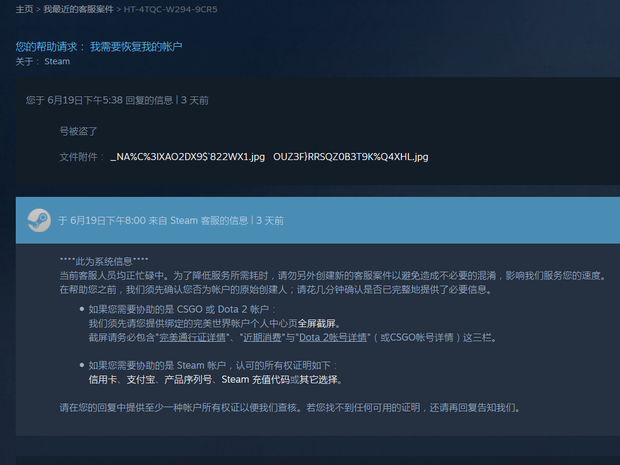Click the bold 全屏截屏 text

316,323
